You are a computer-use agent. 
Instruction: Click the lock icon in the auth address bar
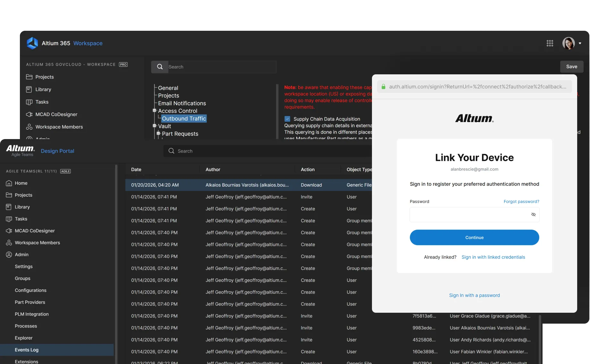pos(383,87)
